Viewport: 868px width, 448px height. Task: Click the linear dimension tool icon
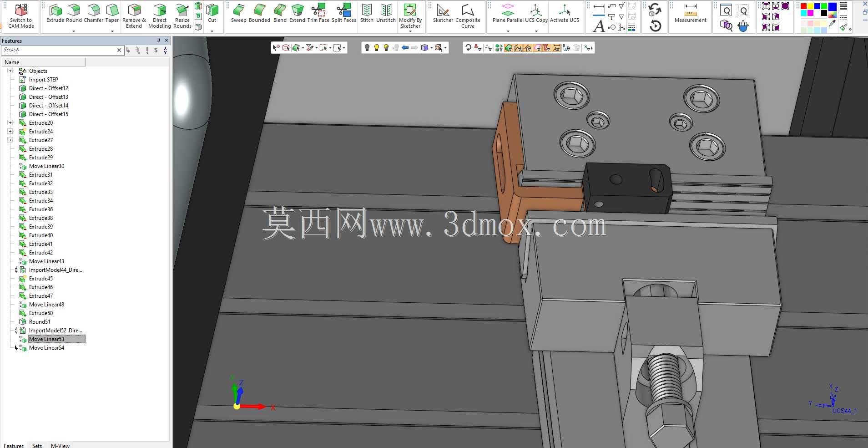coord(599,9)
